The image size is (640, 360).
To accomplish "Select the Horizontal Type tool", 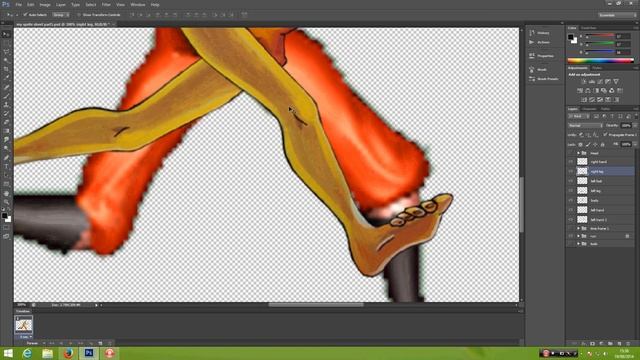I will coord(6,167).
